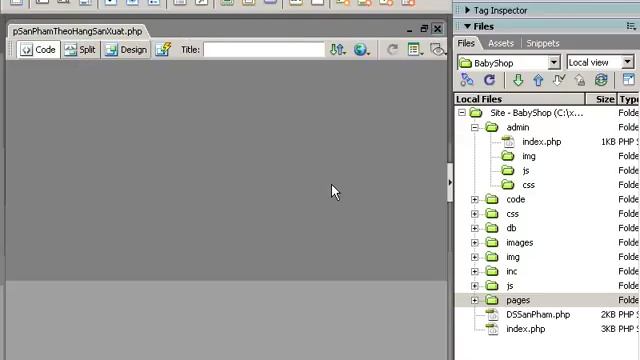This screenshot has width=640, height=360.
Task: Open the Files panel options menu
Action: (x=631, y=27)
